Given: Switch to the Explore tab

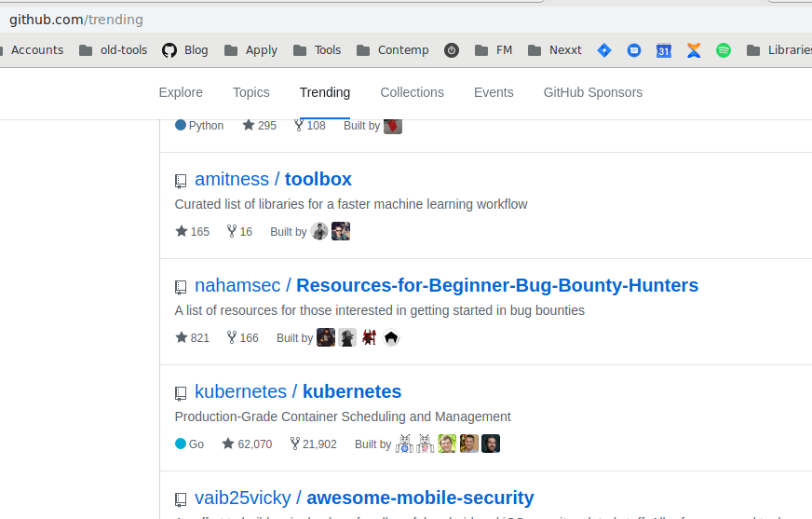Looking at the screenshot, I should pyautogui.click(x=181, y=92).
